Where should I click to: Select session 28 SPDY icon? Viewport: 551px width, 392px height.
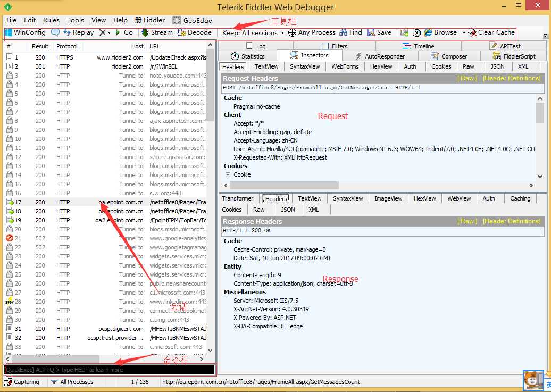coord(10,301)
